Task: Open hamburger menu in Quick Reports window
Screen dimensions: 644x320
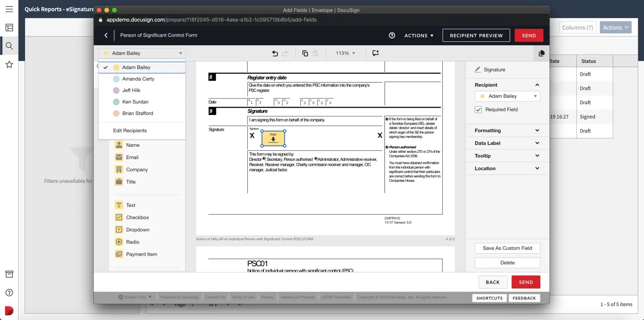Action: pyautogui.click(x=9, y=9)
